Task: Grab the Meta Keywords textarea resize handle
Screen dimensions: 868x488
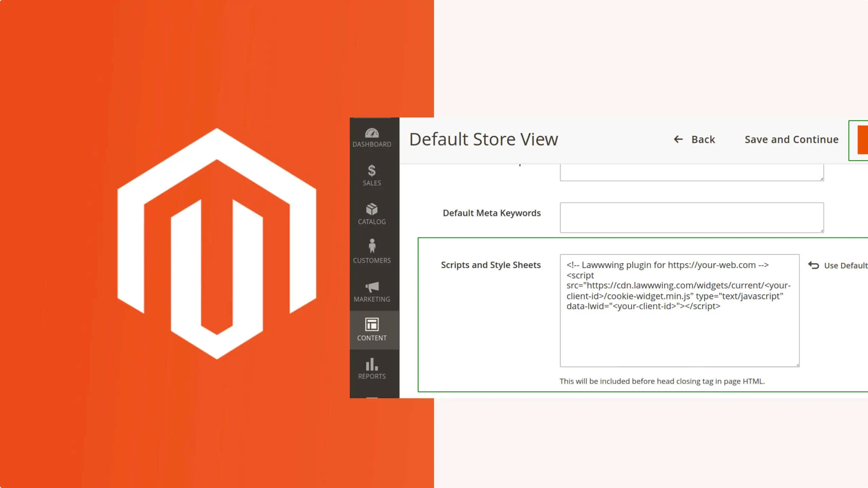Action: point(822,230)
